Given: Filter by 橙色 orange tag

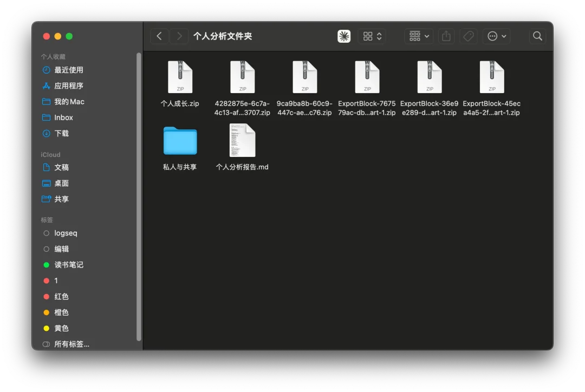Looking at the screenshot, I should tap(61, 312).
